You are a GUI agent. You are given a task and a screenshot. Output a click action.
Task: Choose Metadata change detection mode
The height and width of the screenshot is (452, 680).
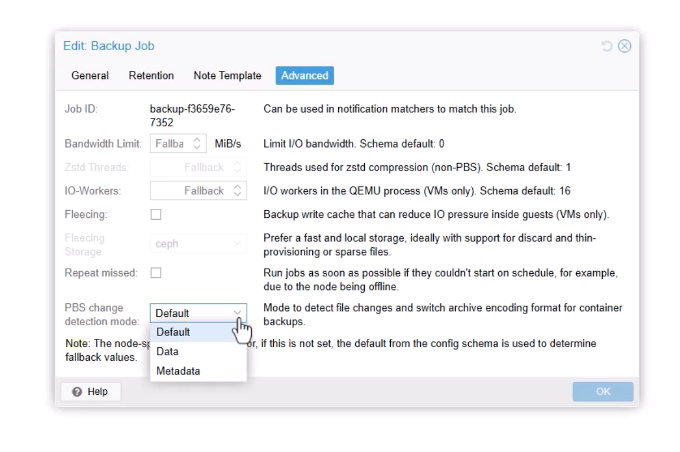(178, 371)
